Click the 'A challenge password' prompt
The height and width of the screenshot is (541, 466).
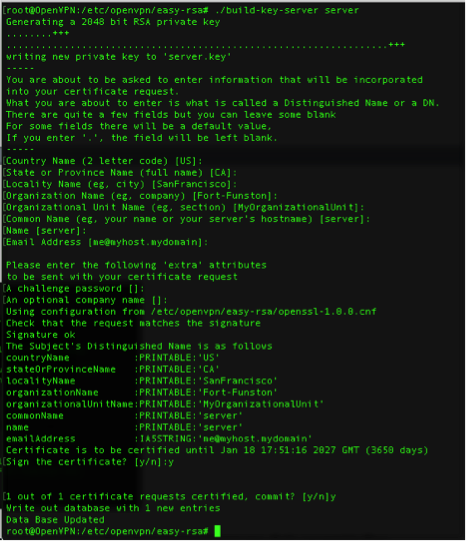pyautogui.click(x=75, y=288)
